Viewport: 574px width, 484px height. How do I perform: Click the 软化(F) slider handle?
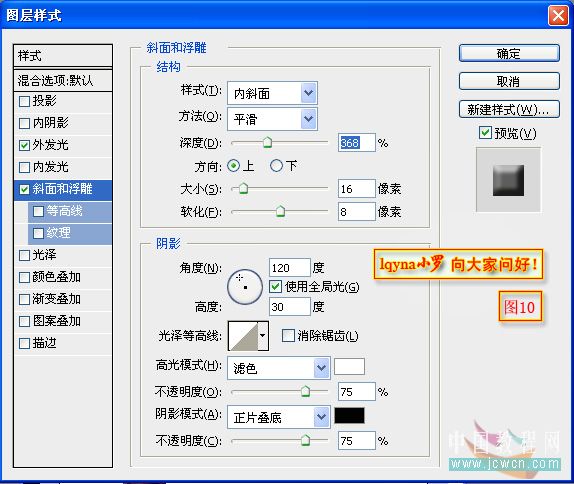tap(280, 211)
